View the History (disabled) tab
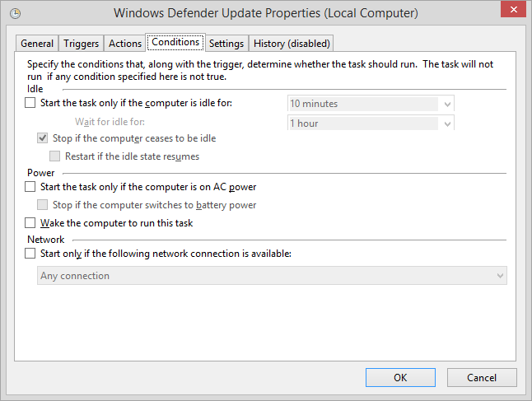Screen dimensions: 532x401 (x=292, y=44)
